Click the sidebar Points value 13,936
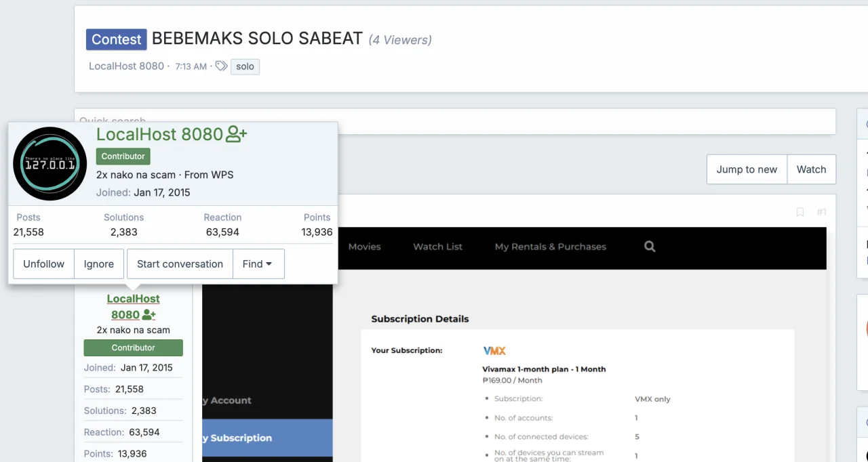Screen dimensions: 868x462 click(132, 454)
